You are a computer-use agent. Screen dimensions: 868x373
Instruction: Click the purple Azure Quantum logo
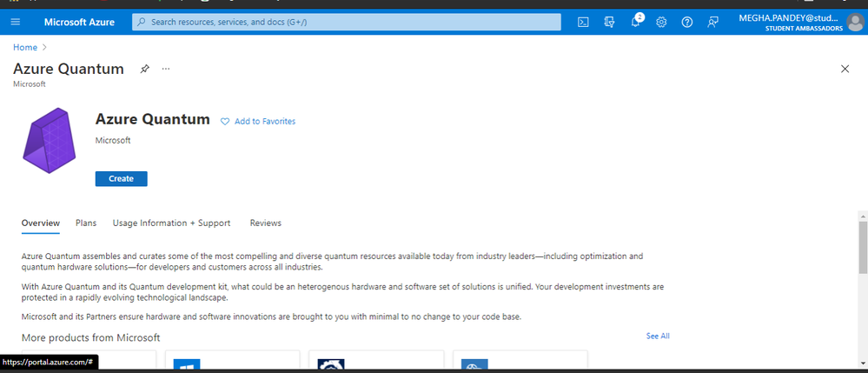pyautogui.click(x=50, y=140)
